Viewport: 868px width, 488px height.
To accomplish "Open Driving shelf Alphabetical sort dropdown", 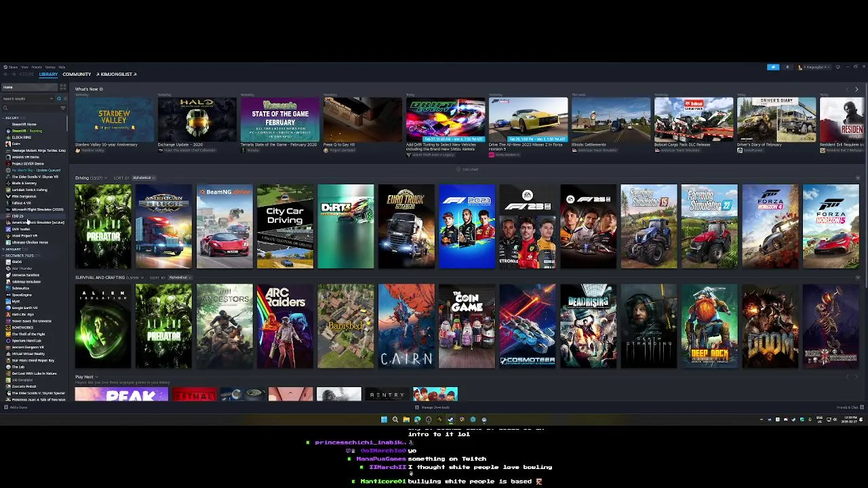I will tap(144, 178).
